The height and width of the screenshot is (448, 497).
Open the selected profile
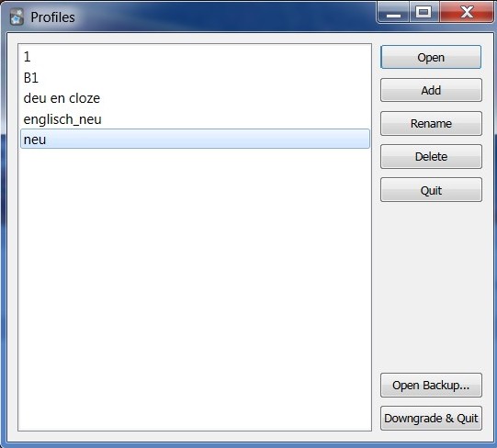[431, 57]
